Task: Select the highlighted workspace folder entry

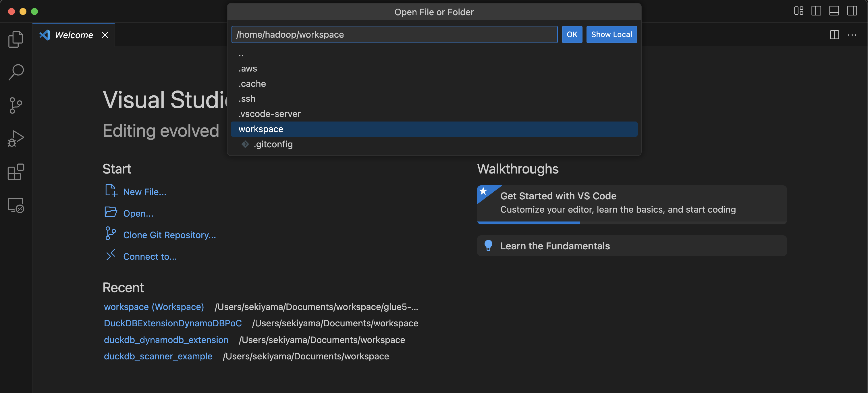Action: (x=261, y=129)
